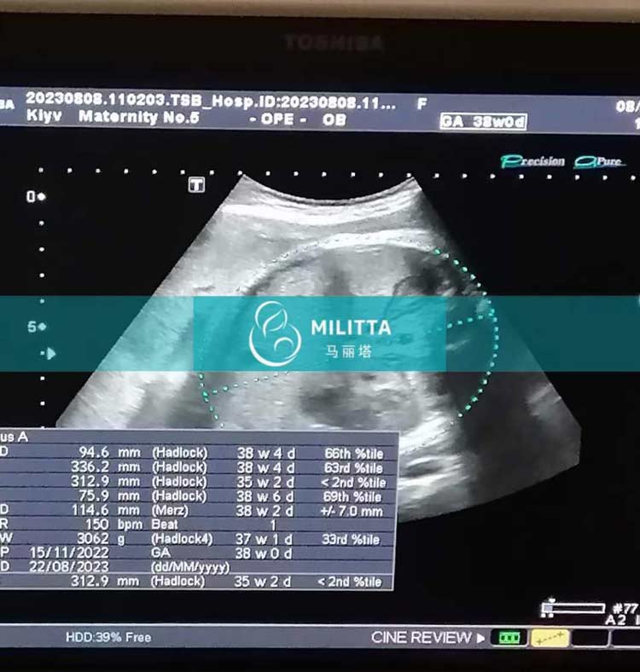Click the Precision imaging logo
Viewport: 640px width, 672px height.
(x=533, y=161)
